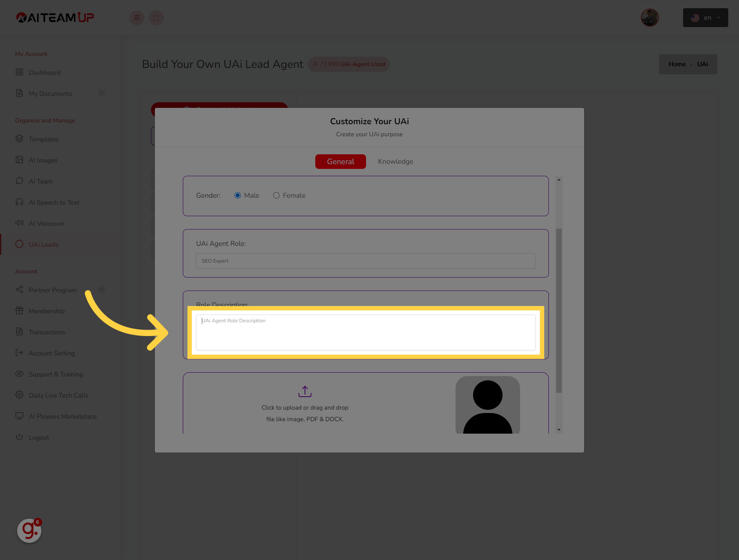Open the Dashboard from the sidebar

44,72
